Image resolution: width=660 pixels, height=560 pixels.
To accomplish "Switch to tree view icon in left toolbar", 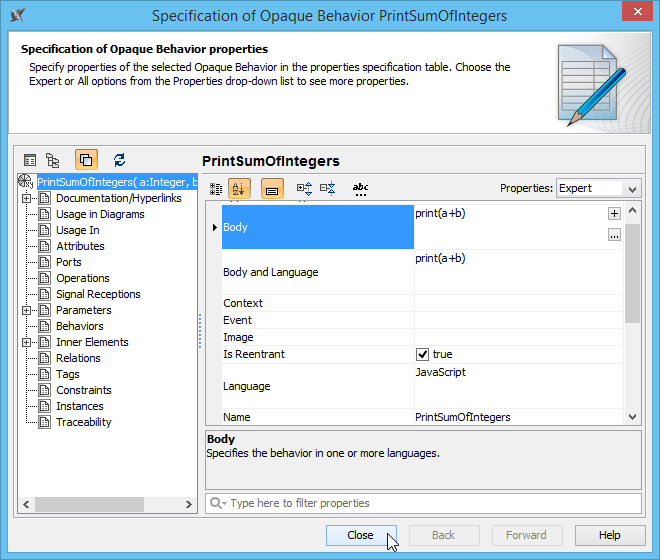I will click(53, 160).
